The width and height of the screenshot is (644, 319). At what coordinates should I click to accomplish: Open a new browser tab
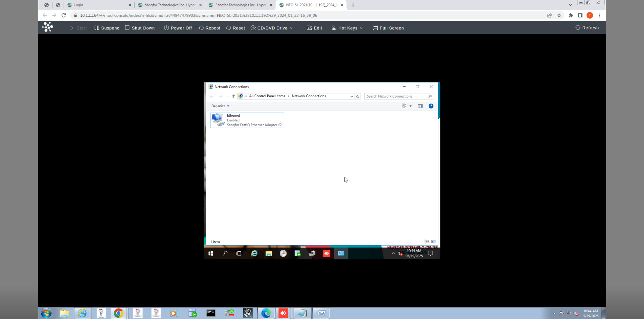pos(353,5)
